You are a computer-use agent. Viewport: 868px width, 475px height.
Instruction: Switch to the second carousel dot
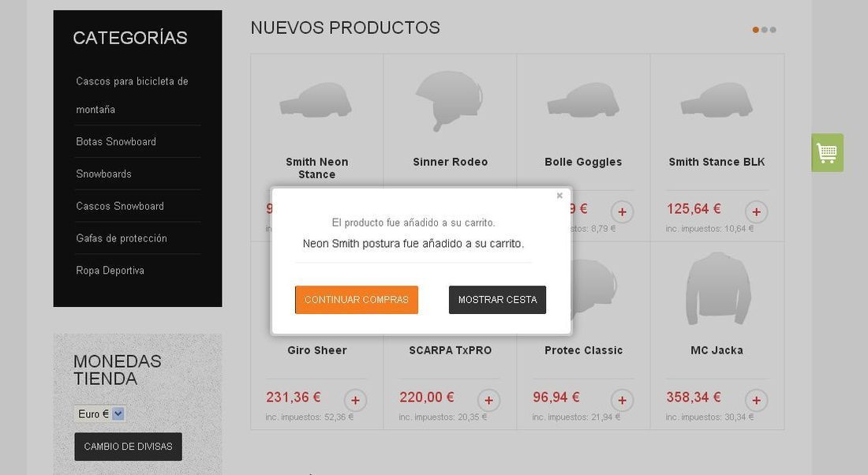[x=765, y=30]
